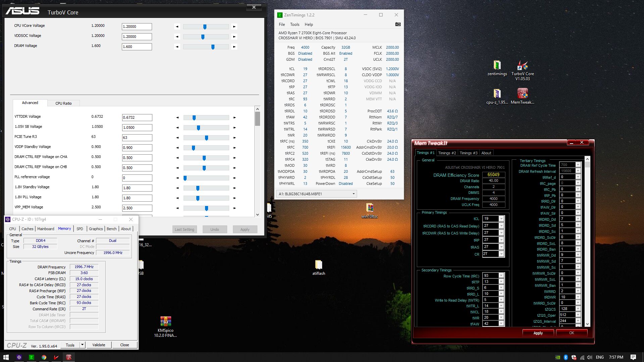Click OK in MemTweakIt
644x362 pixels.
pyautogui.click(x=572, y=333)
